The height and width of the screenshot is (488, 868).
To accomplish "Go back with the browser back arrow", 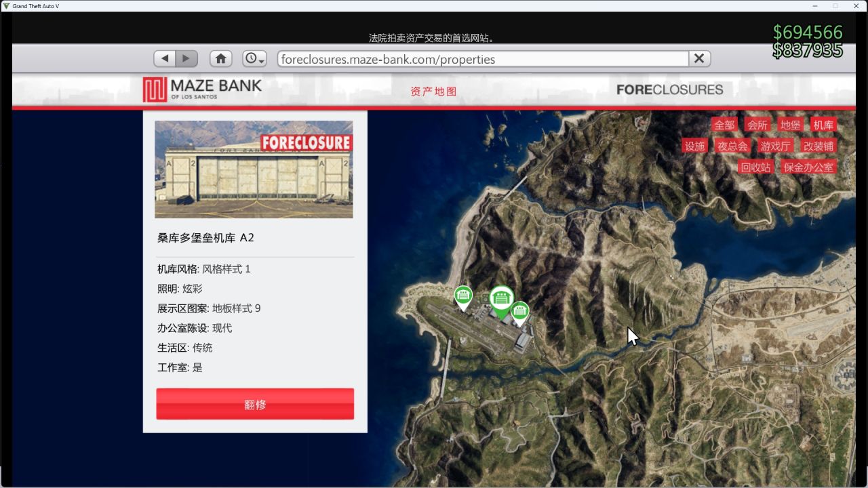I will (165, 59).
